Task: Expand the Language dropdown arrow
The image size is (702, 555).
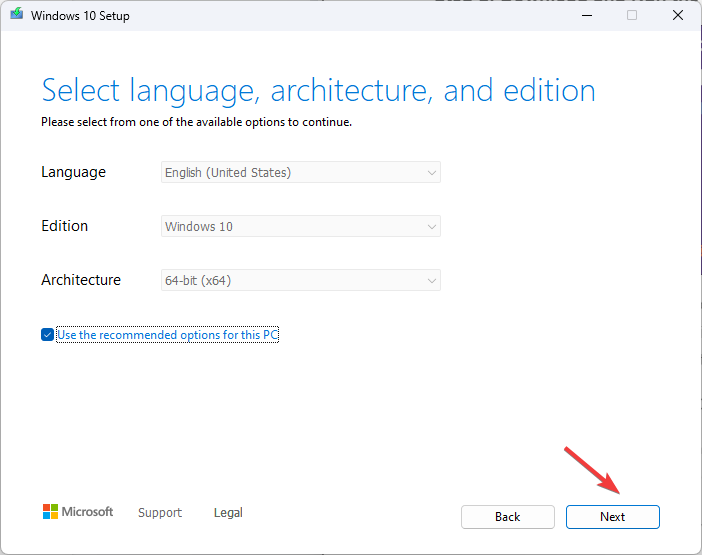Action: (432, 173)
